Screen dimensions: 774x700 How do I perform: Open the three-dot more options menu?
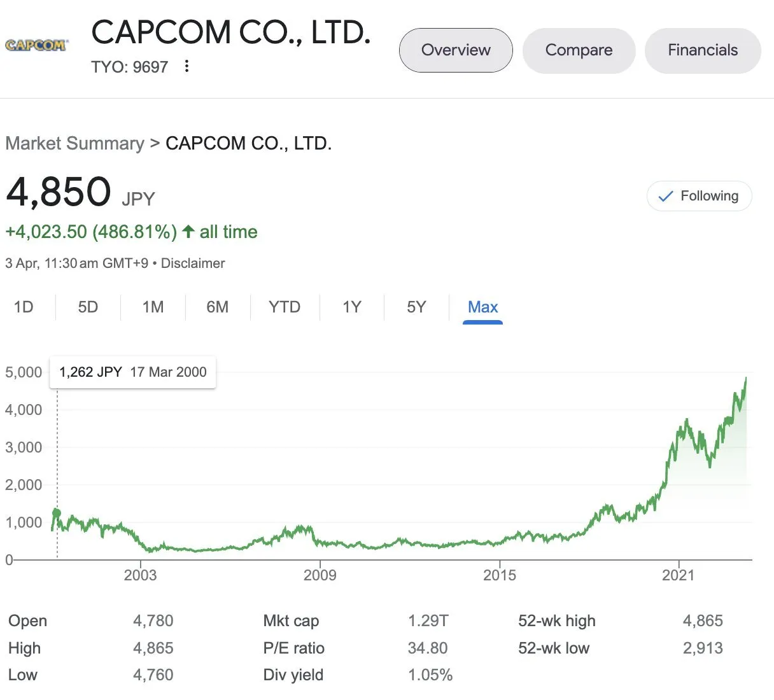click(x=186, y=66)
